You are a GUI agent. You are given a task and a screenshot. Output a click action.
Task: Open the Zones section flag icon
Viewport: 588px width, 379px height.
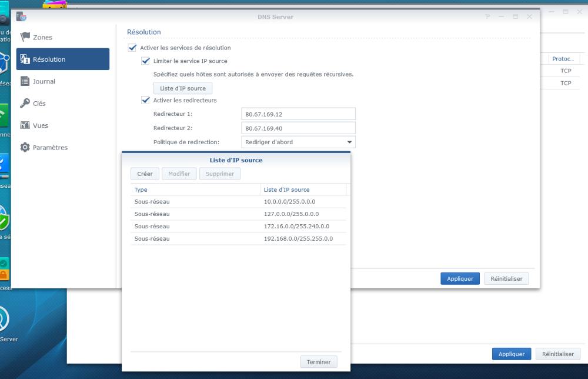click(25, 37)
